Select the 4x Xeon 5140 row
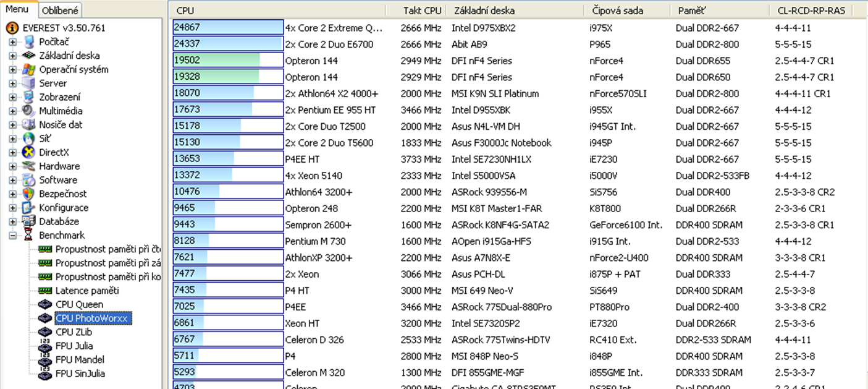Viewport: 868px width, 389px height. 518,176
